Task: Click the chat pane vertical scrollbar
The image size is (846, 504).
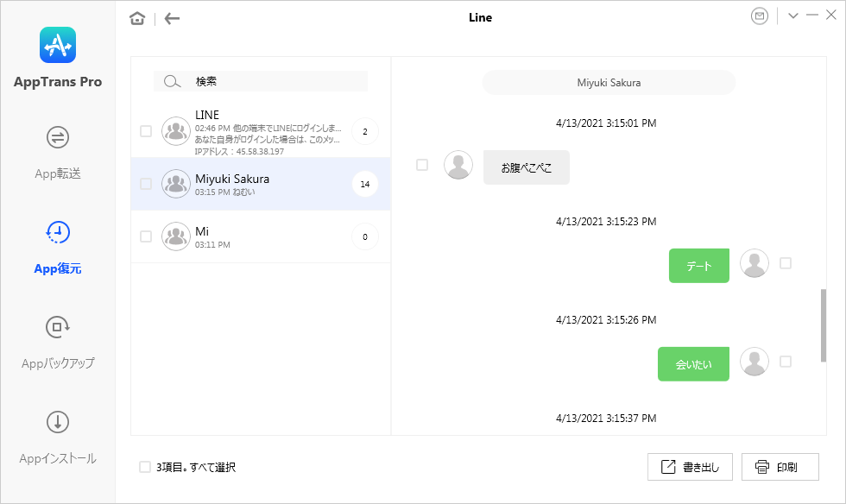Action: click(824, 325)
